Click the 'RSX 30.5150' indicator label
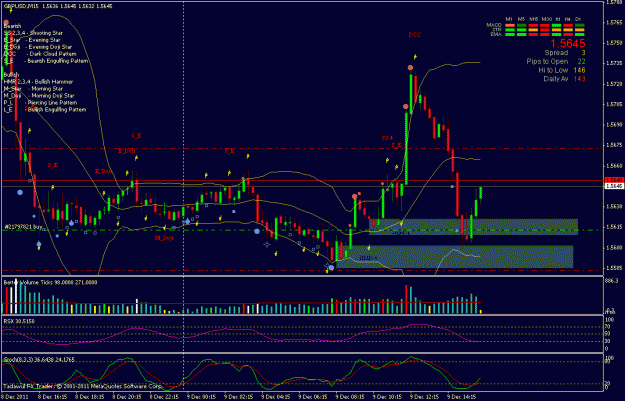 click(x=19, y=321)
